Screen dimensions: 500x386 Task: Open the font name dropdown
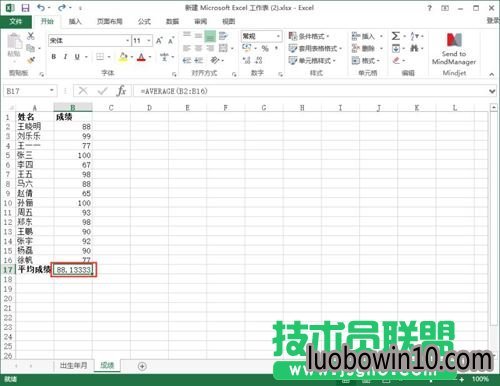point(127,41)
